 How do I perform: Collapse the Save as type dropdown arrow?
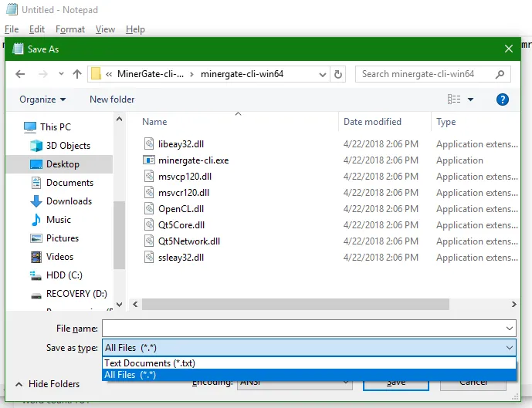tap(510, 348)
